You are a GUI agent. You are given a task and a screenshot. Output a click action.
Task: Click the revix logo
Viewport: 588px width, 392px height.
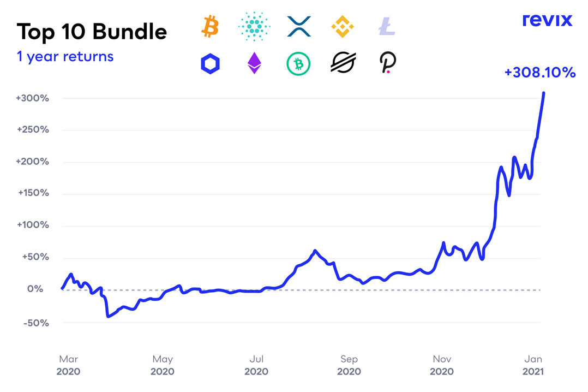[x=547, y=20]
